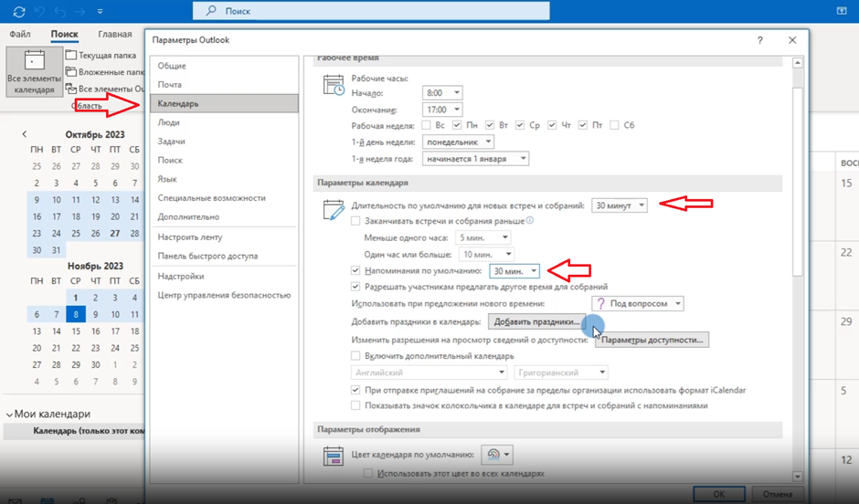
Task: Click the magnifier icon in the Поиск box
Action: point(211,11)
